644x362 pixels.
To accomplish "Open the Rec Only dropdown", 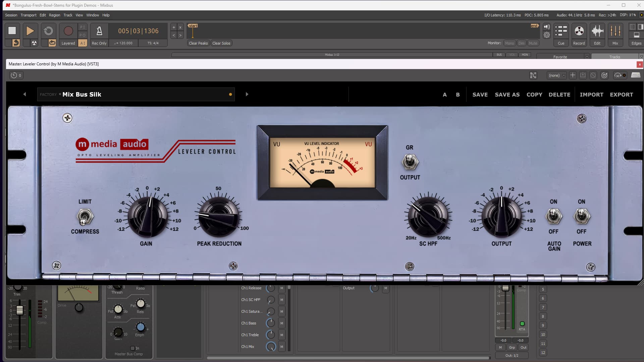I will coord(99,43).
